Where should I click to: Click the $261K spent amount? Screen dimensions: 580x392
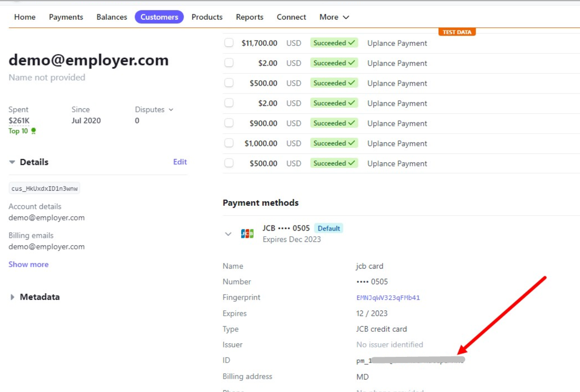19,120
